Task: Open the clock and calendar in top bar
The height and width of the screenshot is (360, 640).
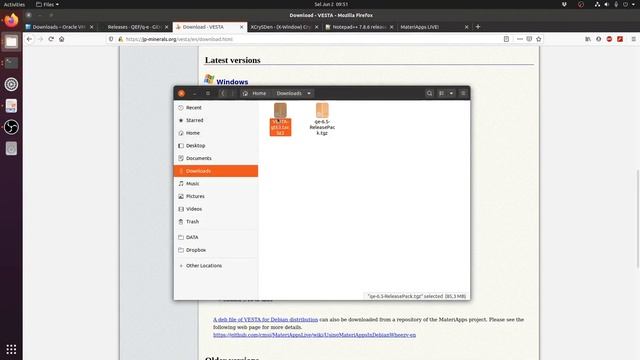Action: coord(331,4)
